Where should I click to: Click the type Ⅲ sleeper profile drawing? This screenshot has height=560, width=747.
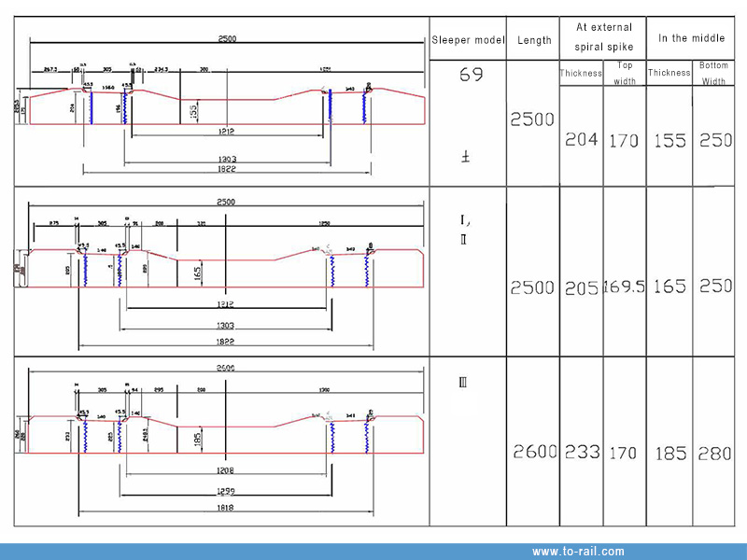click(224, 429)
